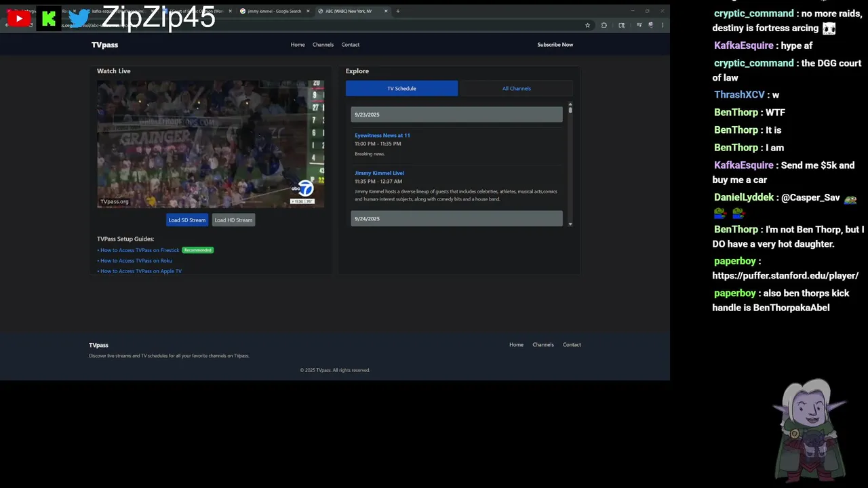
Task: Click schedule scrollbar up arrow
Action: point(570,104)
